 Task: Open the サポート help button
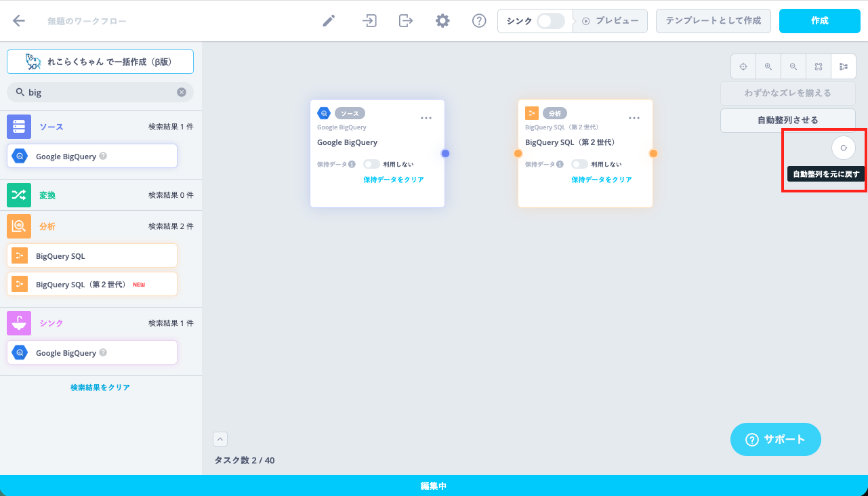pyautogui.click(x=776, y=439)
